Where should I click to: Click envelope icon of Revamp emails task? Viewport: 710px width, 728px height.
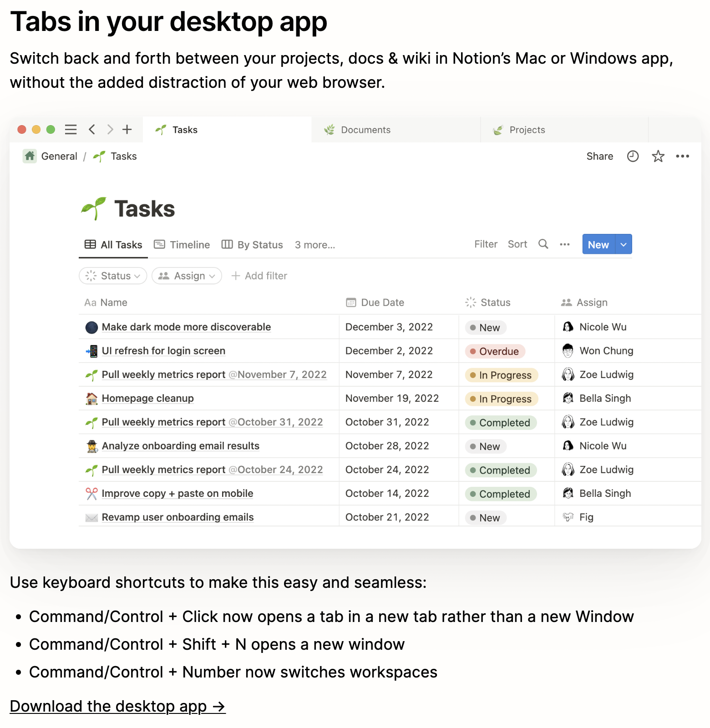91,517
